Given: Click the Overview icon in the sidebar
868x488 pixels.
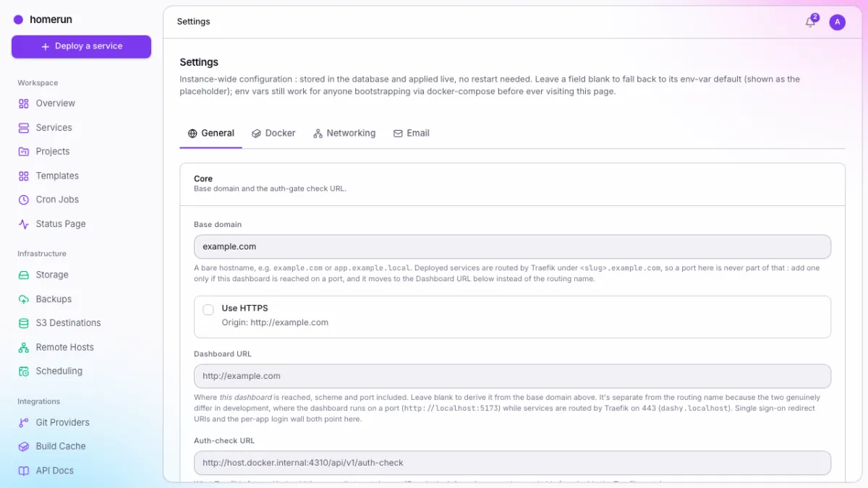Looking at the screenshot, I should pyautogui.click(x=23, y=103).
